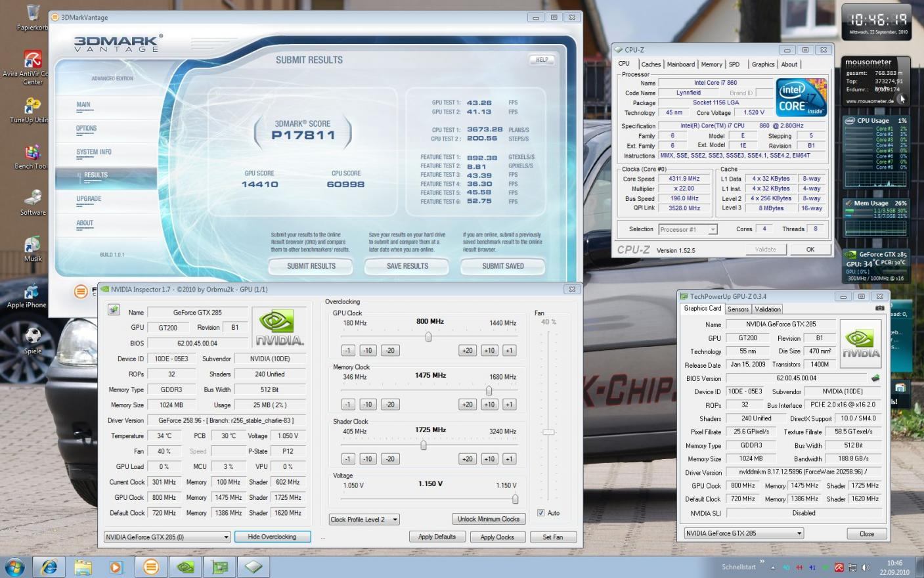Screen dimensions: 924x578
Task: Click the +20 Memory Clock step button
Action: 467,405
